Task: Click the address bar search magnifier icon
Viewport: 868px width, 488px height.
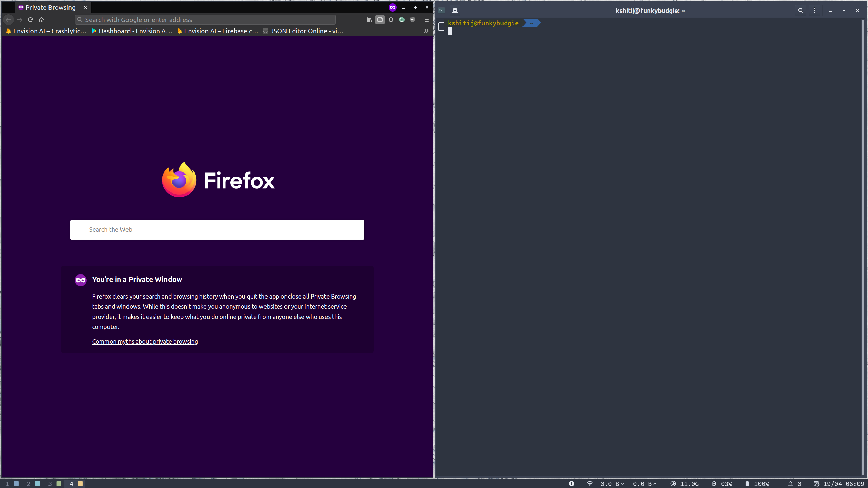Action: click(80, 20)
